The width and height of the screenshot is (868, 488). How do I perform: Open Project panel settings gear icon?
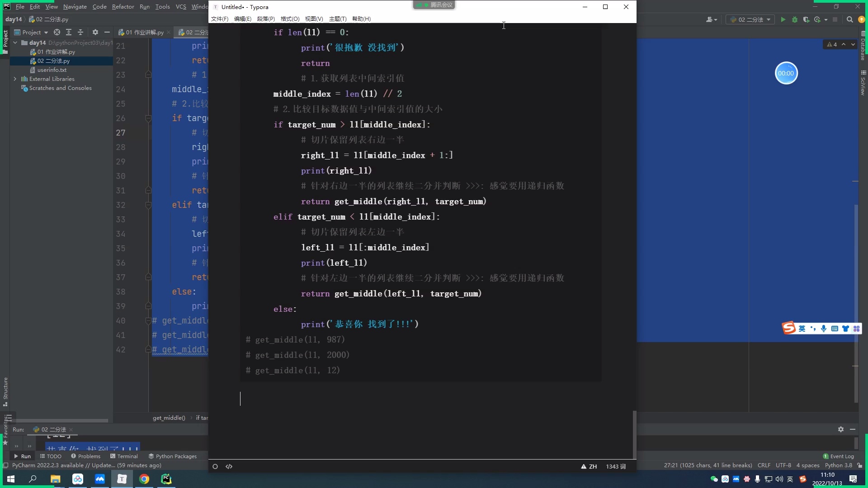tap(95, 32)
